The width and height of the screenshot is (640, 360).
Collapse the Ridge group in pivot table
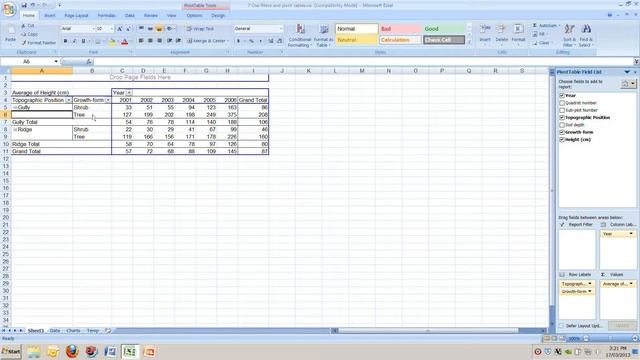click(x=15, y=129)
